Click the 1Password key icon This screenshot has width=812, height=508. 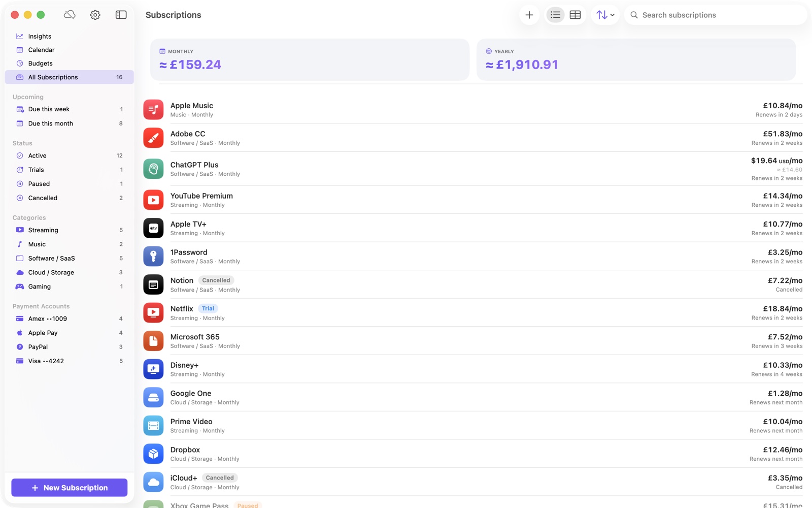[x=153, y=256]
